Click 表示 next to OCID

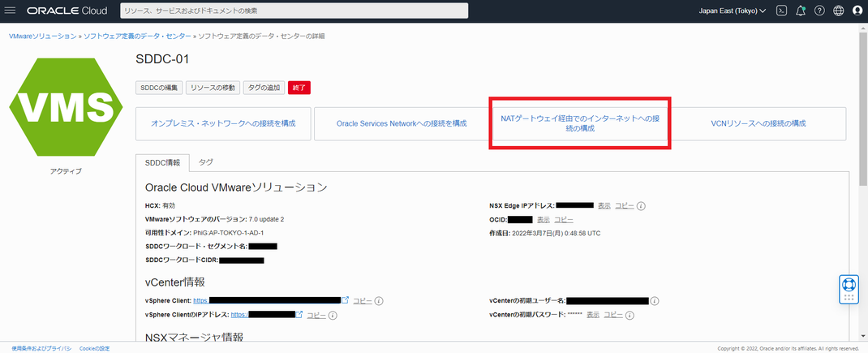point(544,219)
